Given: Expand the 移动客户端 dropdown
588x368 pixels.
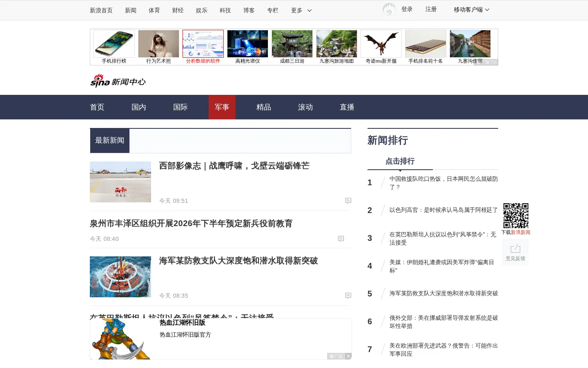Looking at the screenshot, I should 472,9.
